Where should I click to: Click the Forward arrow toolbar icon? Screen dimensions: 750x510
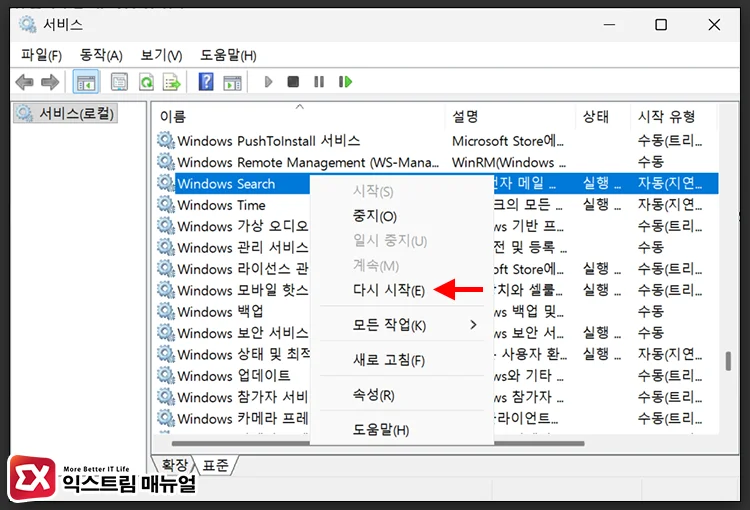50,82
